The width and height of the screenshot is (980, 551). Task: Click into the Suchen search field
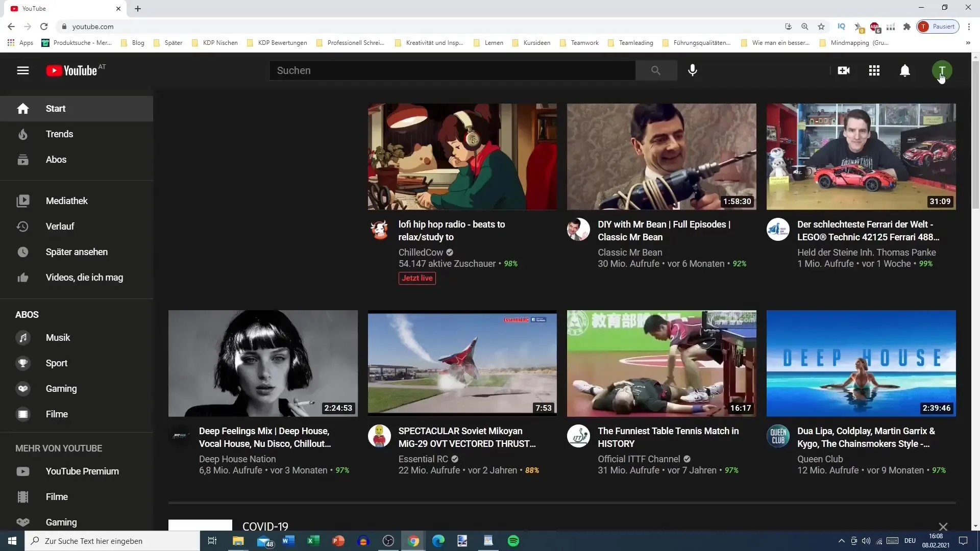pos(452,70)
